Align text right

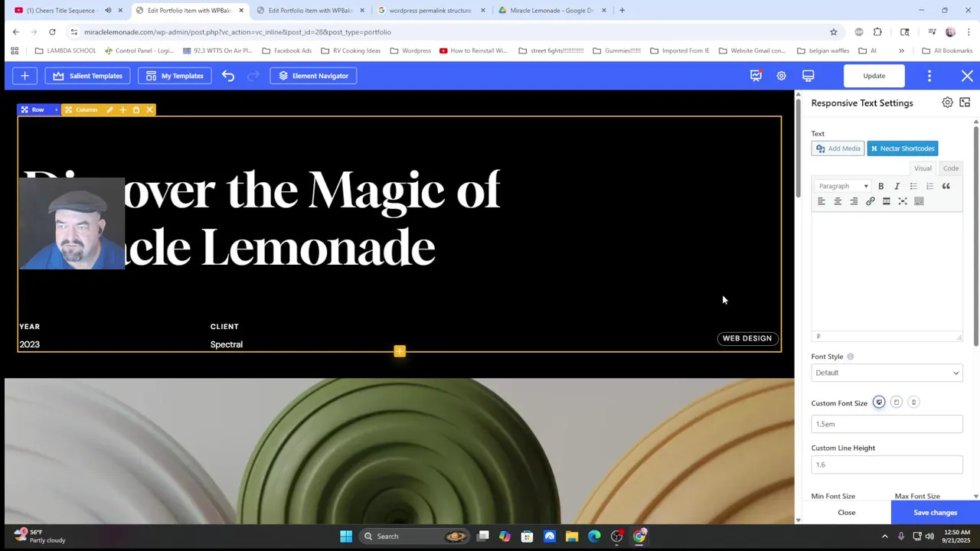854,201
